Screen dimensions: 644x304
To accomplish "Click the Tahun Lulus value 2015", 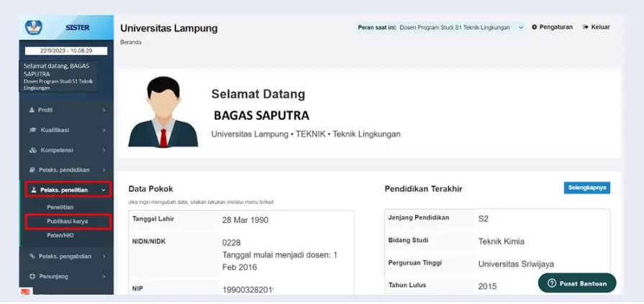I will 487,286.
